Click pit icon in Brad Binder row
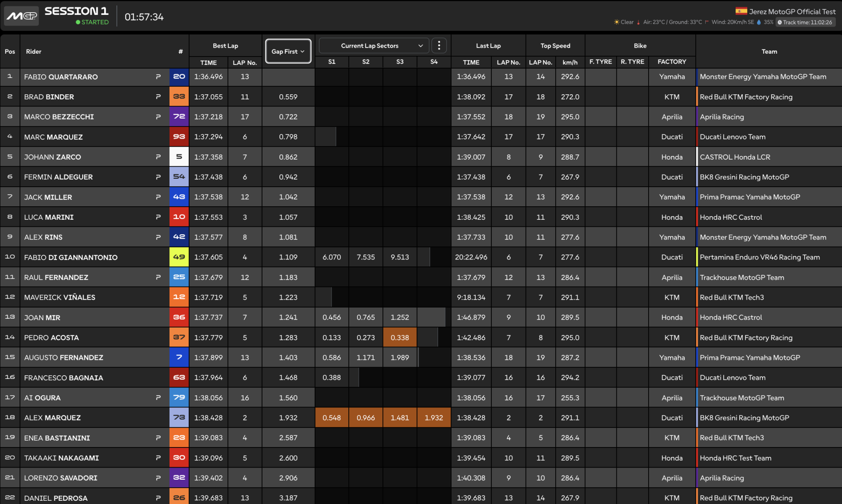This screenshot has width=842, height=504. click(158, 97)
